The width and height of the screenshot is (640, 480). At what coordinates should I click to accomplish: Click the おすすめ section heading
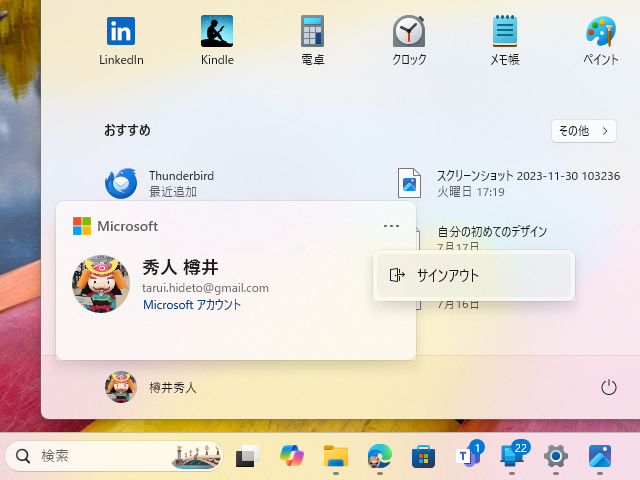click(x=127, y=130)
